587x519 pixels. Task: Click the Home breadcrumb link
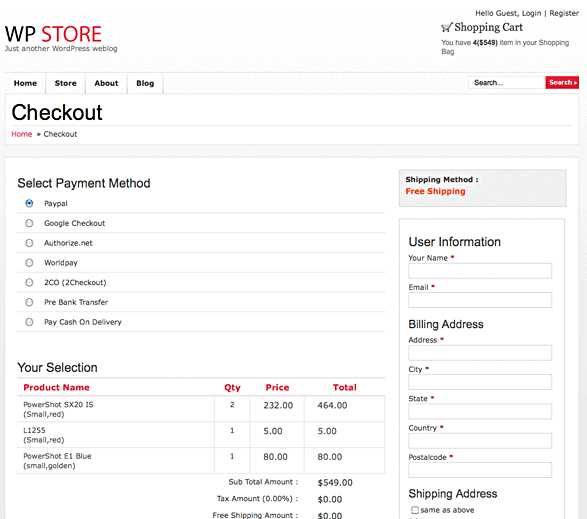(x=22, y=134)
